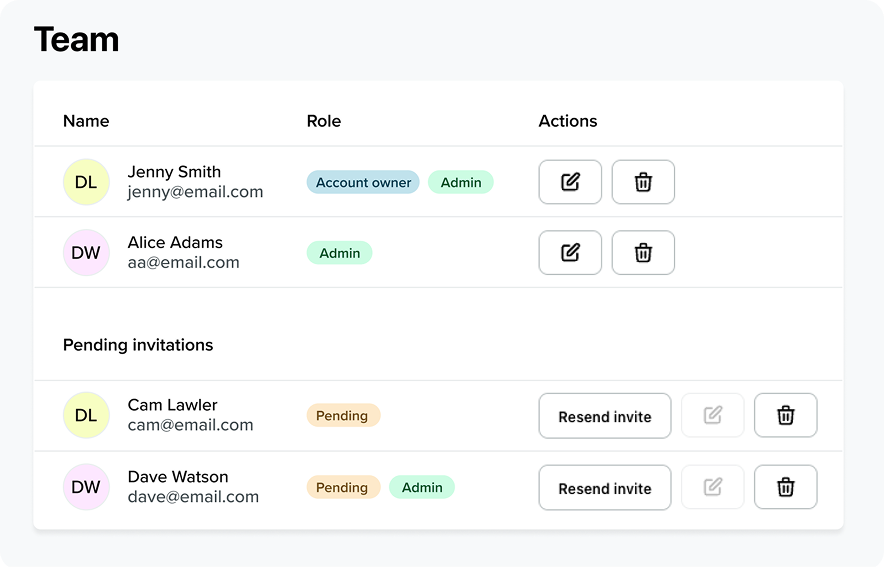The height and width of the screenshot is (570, 884).
Task: Click Alice Adams's avatar circle
Action: click(x=86, y=253)
